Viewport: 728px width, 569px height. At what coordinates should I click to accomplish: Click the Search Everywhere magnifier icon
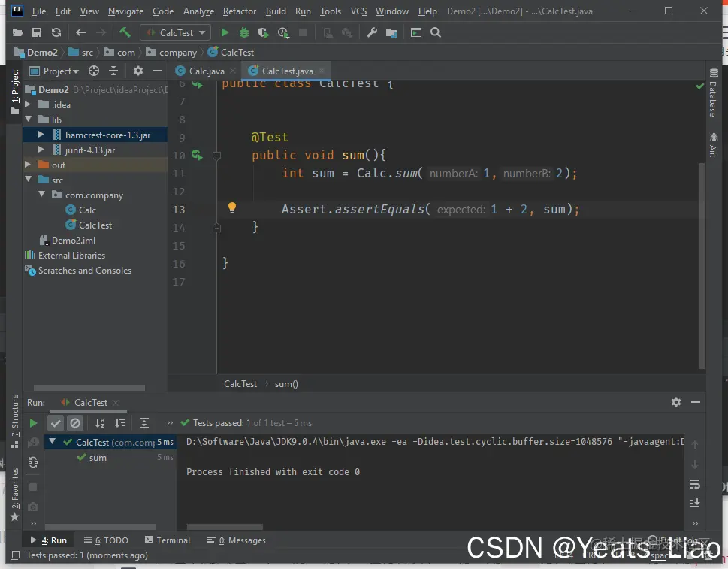tap(436, 32)
